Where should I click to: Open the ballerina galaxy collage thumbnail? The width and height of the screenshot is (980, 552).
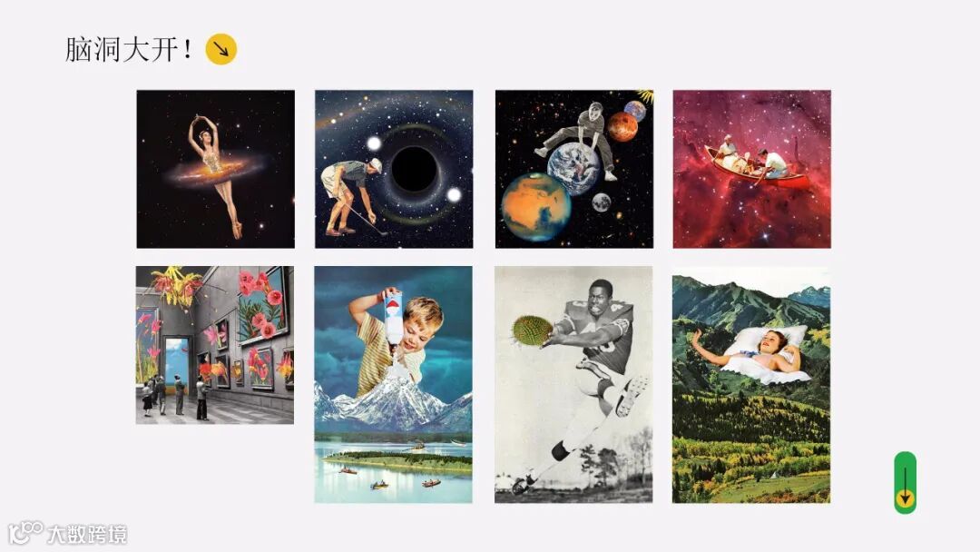pyautogui.click(x=216, y=169)
